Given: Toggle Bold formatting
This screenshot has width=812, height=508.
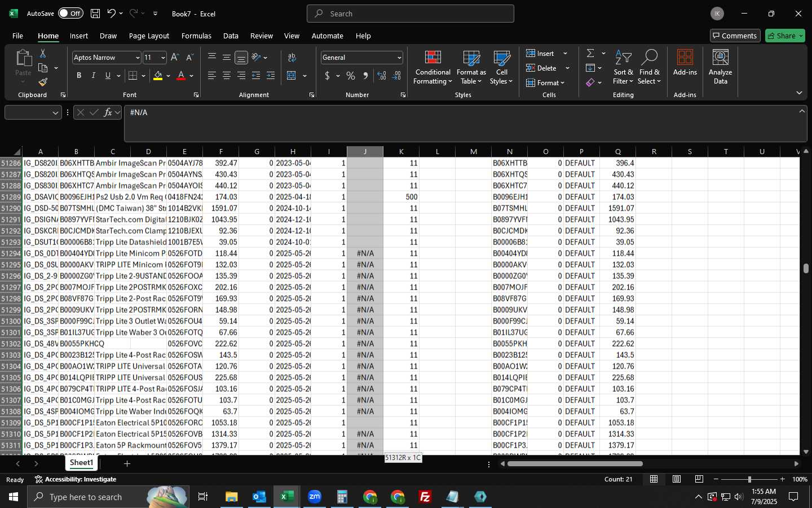Looking at the screenshot, I should [79, 76].
